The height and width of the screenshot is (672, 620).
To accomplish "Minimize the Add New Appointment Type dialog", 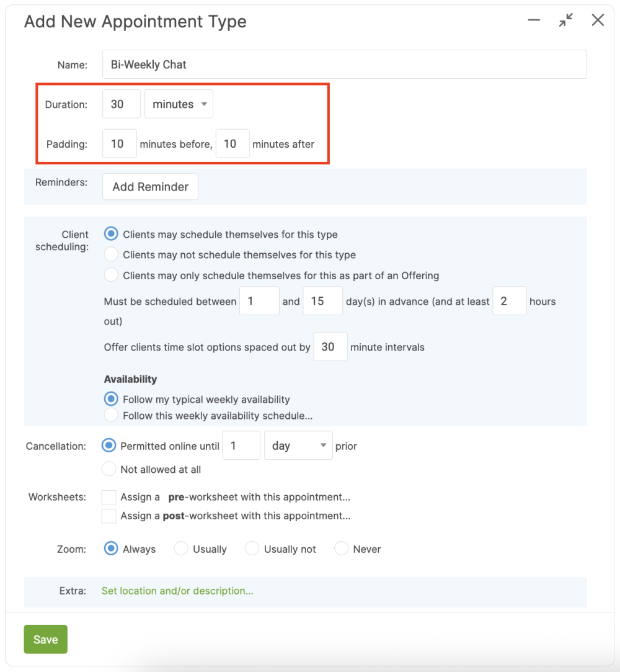I will coord(534,20).
